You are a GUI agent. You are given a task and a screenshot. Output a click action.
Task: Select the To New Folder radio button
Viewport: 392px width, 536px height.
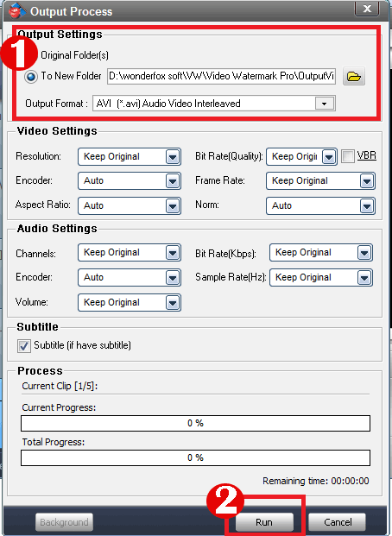[x=31, y=77]
